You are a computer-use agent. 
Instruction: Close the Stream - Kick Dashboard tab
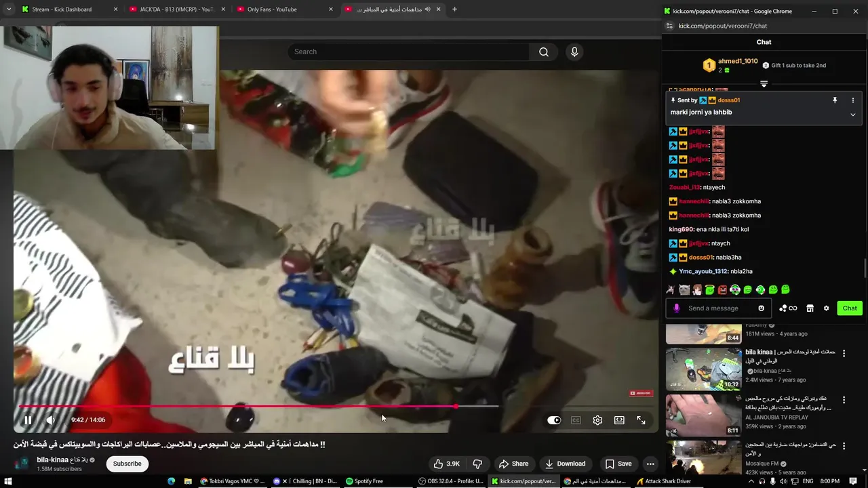(115, 9)
